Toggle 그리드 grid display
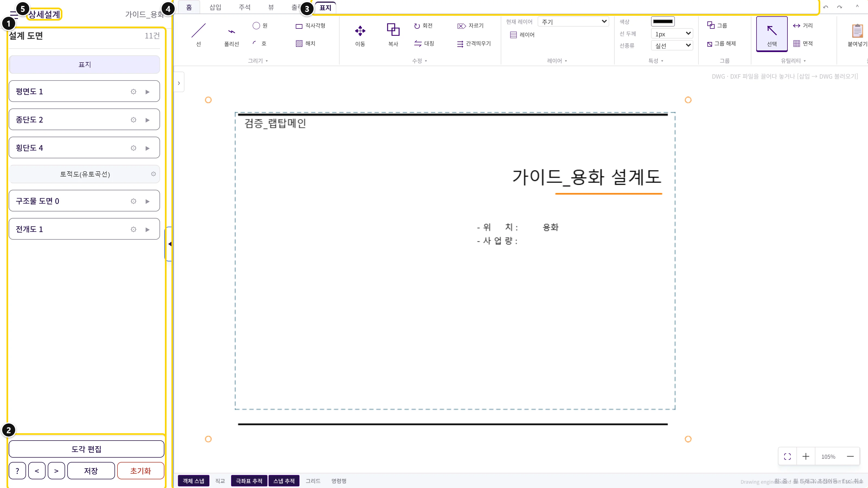This screenshot has height=488, width=868. (x=313, y=481)
